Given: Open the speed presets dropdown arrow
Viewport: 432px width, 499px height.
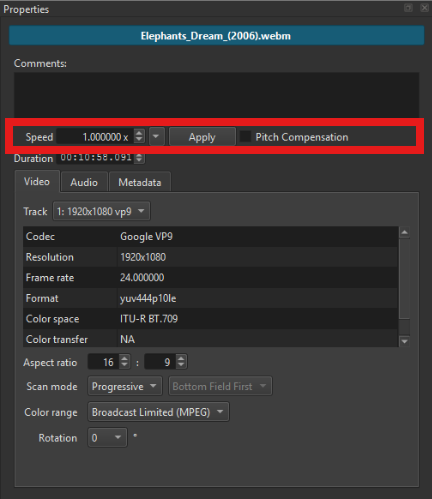Looking at the screenshot, I should click(156, 137).
